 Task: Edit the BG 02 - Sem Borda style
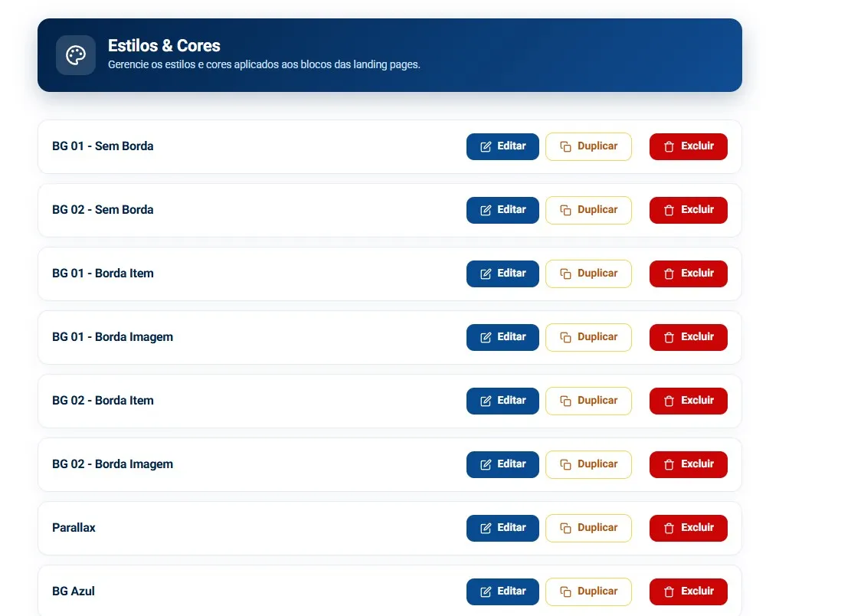click(502, 210)
